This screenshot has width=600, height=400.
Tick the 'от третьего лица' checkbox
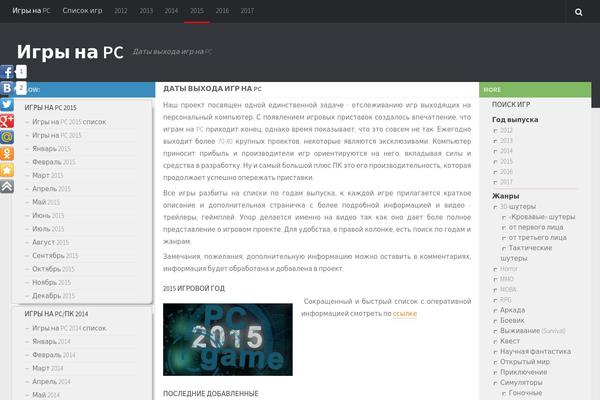pyautogui.click(x=504, y=238)
